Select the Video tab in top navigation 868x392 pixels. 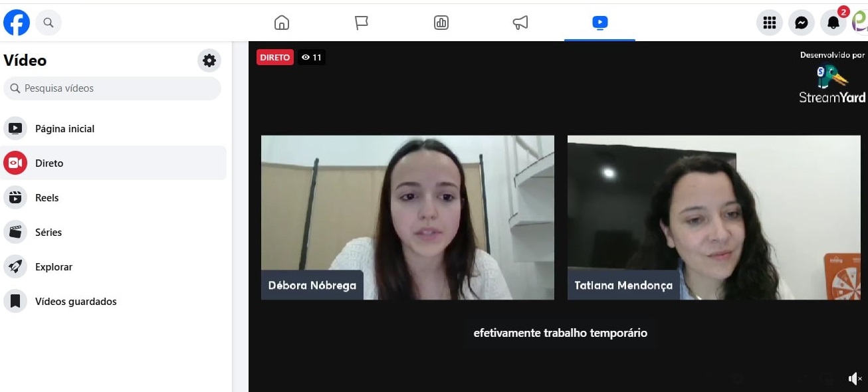(x=599, y=23)
